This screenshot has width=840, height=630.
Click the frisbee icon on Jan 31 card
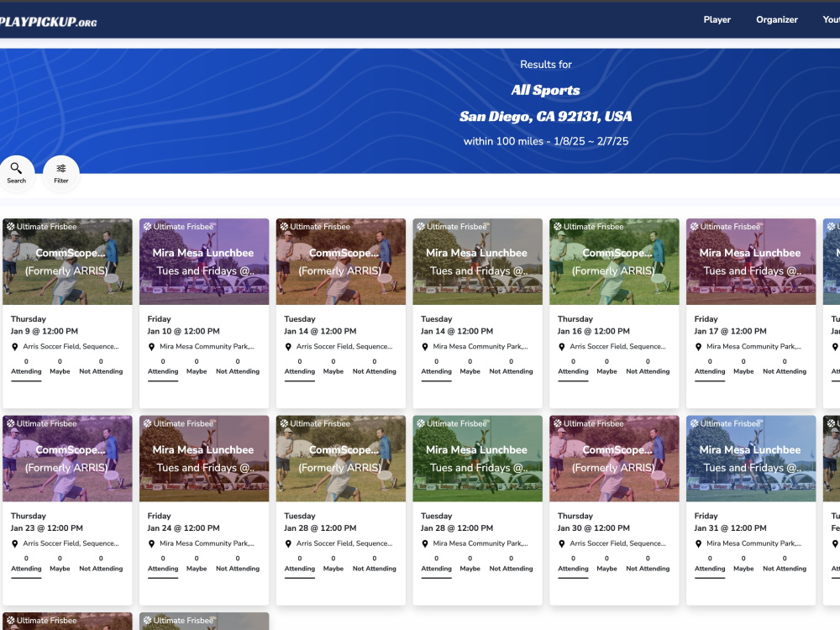pos(695,423)
